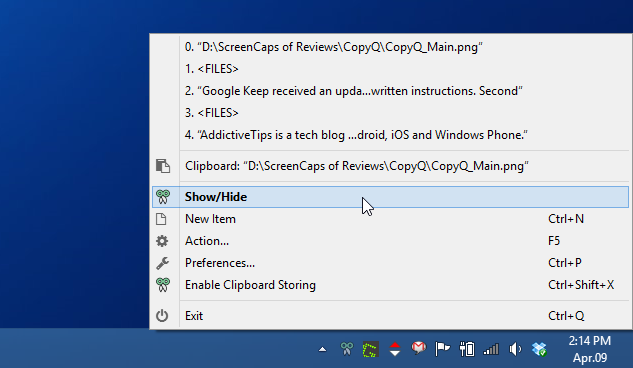Select New Item menu entry
This screenshot has height=368, width=633.
(390, 219)
